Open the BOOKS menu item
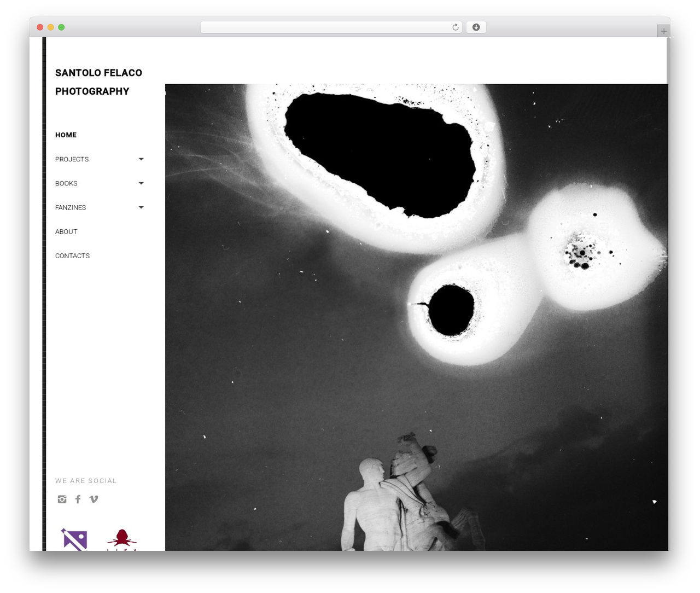The image size is (700, 593). click(66, 183)
